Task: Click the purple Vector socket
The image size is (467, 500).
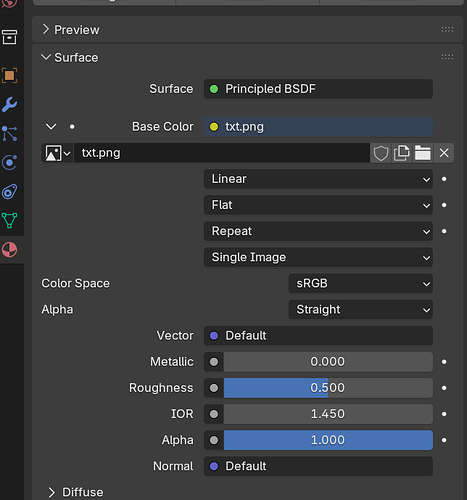Action: tap(214, 336)
